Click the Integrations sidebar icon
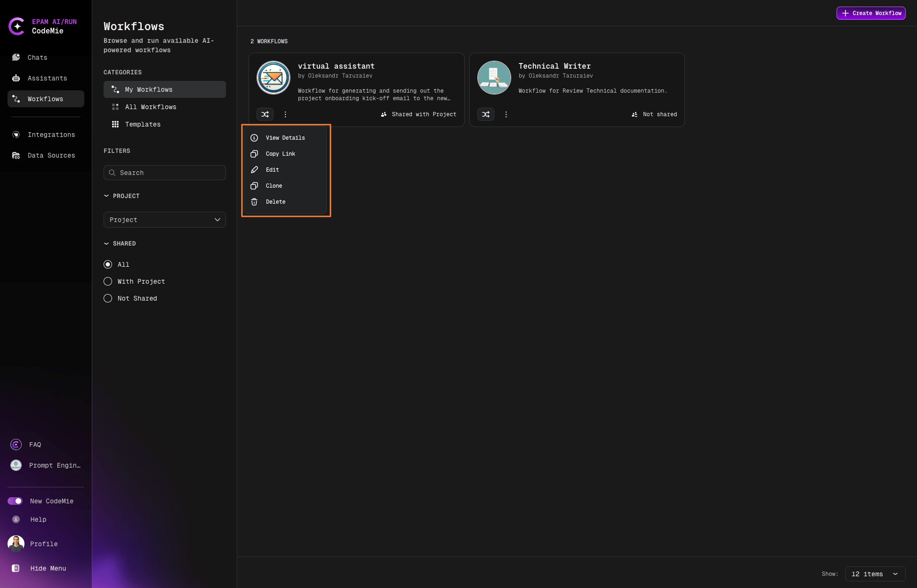Viewport: 917px width, 588px height. coord(16,135)
